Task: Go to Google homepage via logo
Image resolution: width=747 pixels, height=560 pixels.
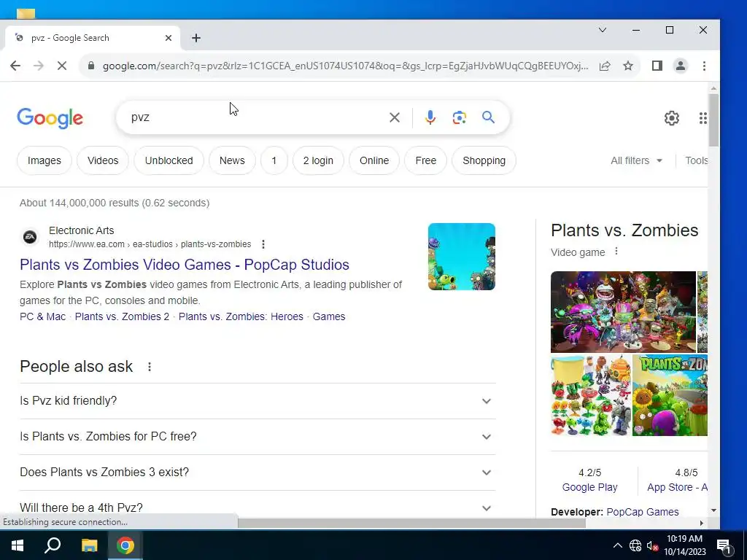Action: (50, 118)
